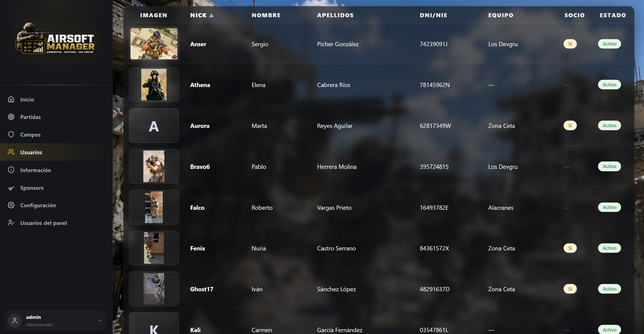
Task: Click the Campos shield icon
Action: coord(11,134)
